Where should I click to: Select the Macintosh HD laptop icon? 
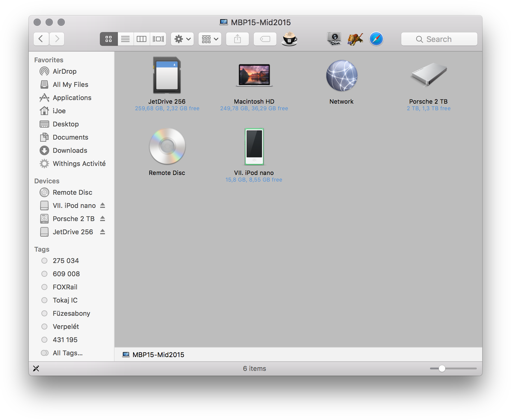tap(254, 75)
